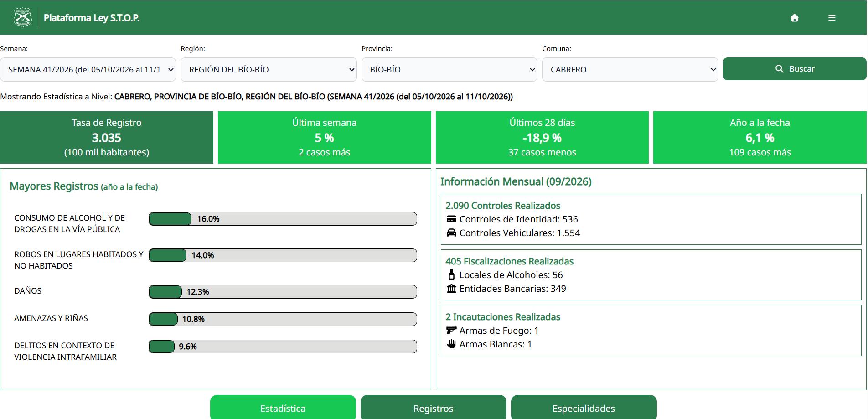
Task: Click the 2 Incautaciones Realizadas heading
Action: 503,317
